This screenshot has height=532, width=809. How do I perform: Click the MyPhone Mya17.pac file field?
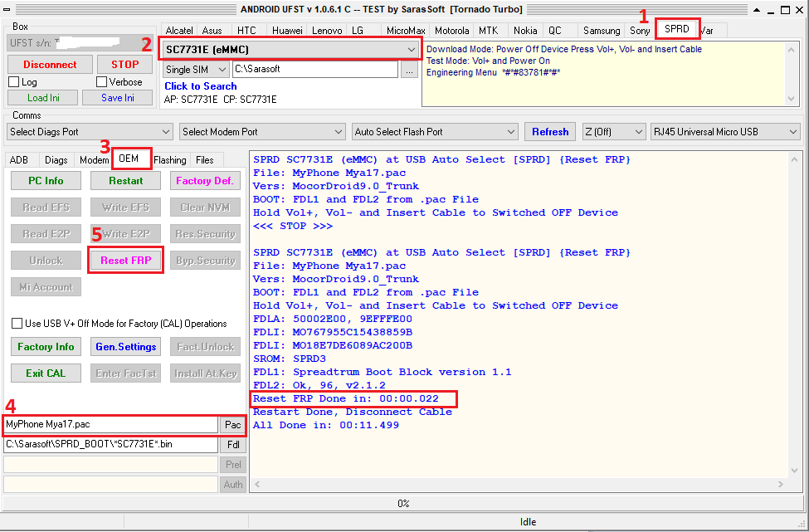point(111,425)
